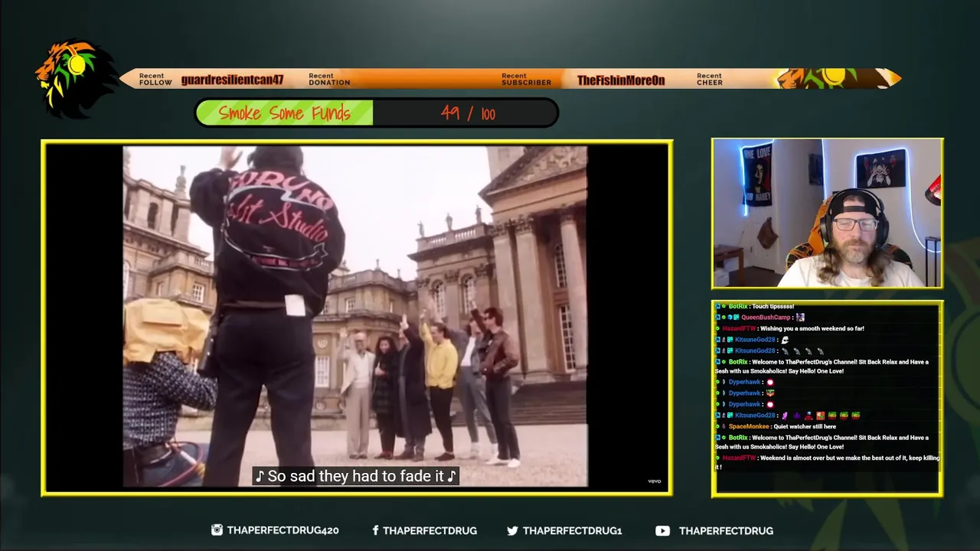Open THAPERFECTDRUG handle beside the Facebook icon
The width and height of the screenshot is (980, 551).
point(430,530)
